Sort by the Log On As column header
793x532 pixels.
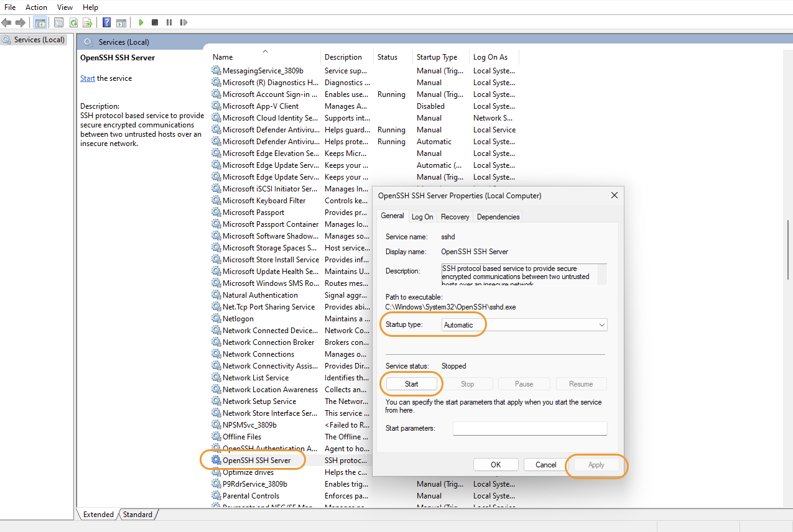point(494,57)
